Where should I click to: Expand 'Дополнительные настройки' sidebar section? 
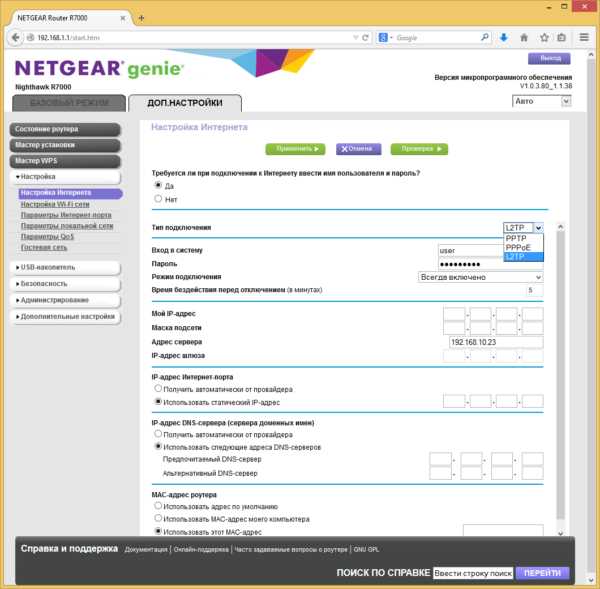pyautogui.click(x=65, y=317)
